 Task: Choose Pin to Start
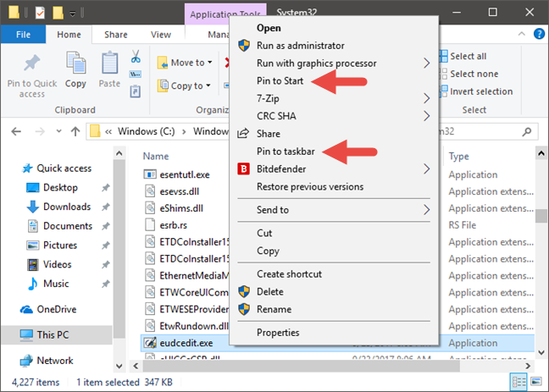point(280,80)
